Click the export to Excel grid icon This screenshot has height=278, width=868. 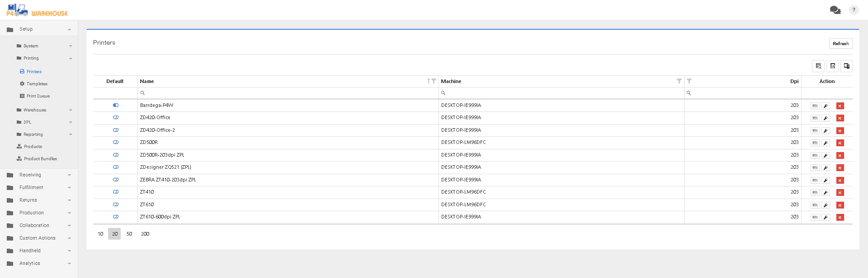pyautogui.click(x=818, y=66)
